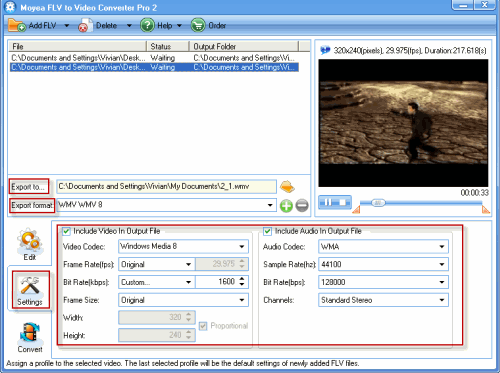Click the video bit rate 1600 stepper
500x373 pixels.
[242, 282]
